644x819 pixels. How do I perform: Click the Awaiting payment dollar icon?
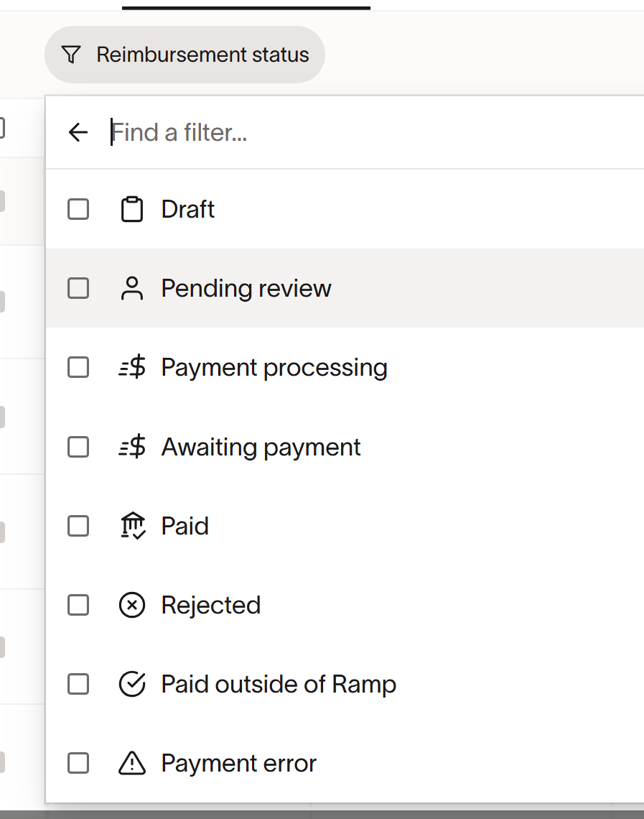coord(132,447)
